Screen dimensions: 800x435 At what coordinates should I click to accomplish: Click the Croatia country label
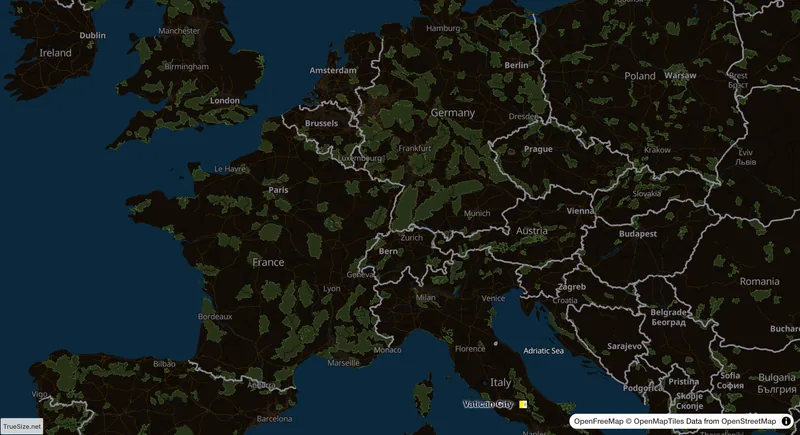565,300
